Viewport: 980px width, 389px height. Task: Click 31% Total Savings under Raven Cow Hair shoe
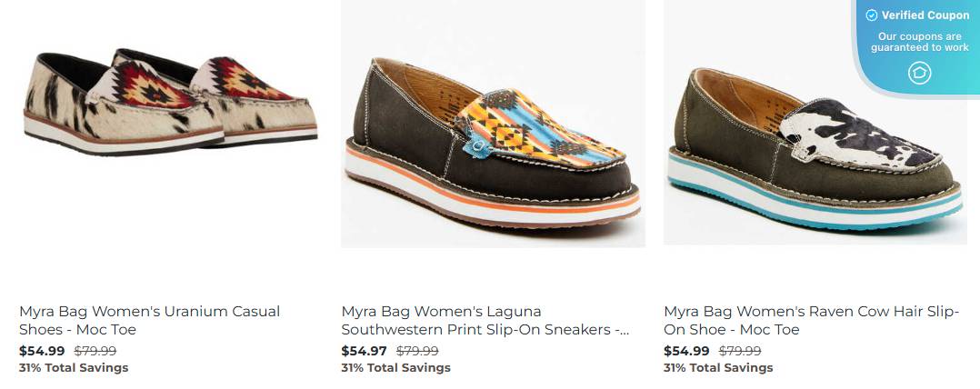point(718,368)
